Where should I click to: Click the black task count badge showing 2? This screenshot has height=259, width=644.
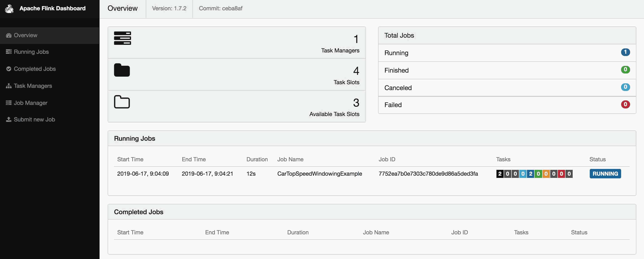pos(500,174)
